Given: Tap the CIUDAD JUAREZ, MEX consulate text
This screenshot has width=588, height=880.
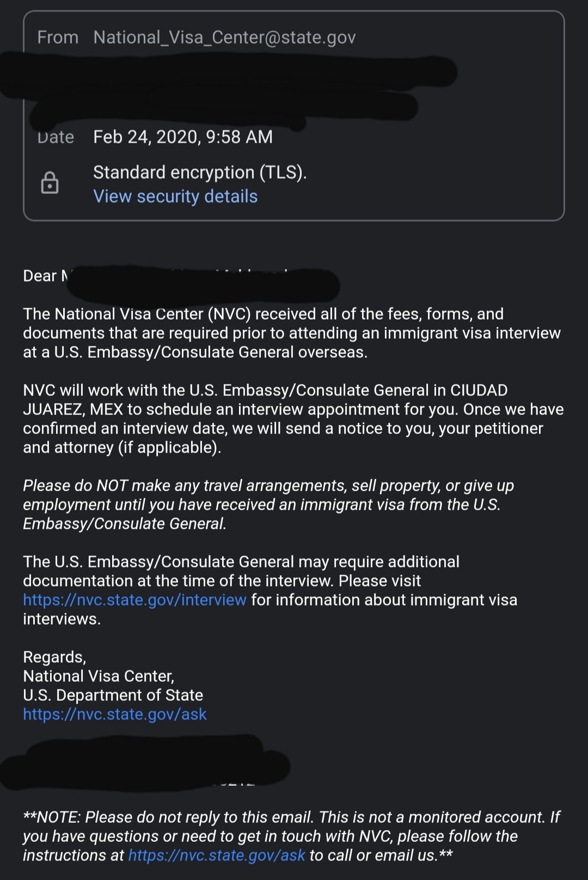Looking at the screenshot, I should (x=265, y=400).
